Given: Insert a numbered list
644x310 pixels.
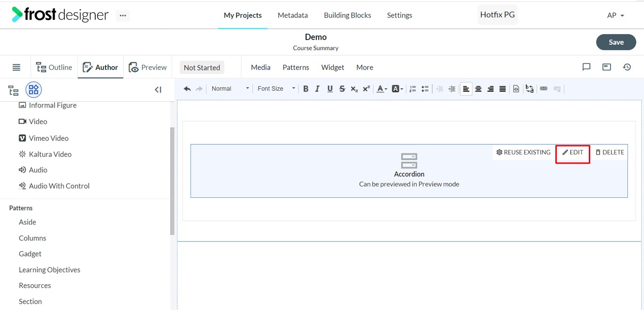Looking at the screenshot, I should click(x=413, y=89).
